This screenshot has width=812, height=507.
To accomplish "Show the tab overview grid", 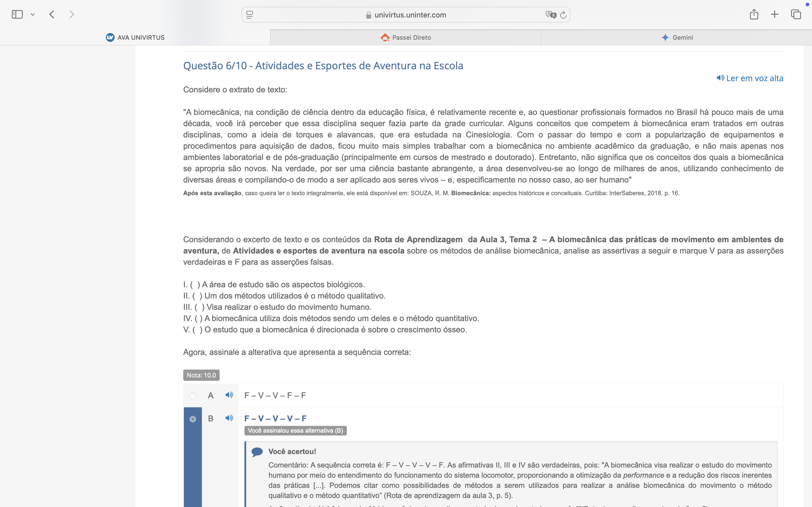I will [796, 14].
